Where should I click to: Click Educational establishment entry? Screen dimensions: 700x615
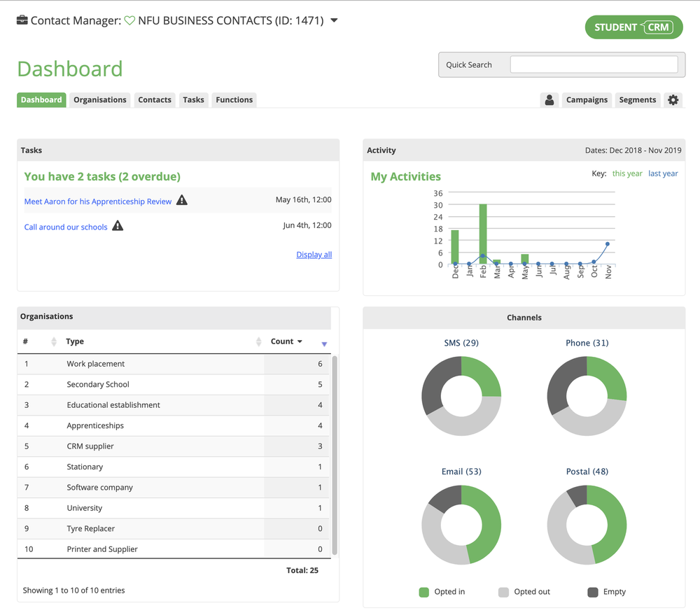tap(173, 405)
